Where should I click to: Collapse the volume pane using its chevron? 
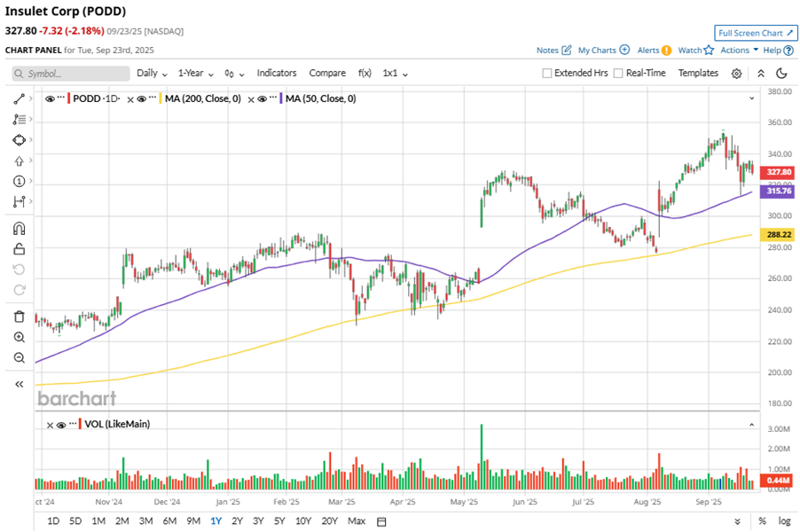[751, 425]
